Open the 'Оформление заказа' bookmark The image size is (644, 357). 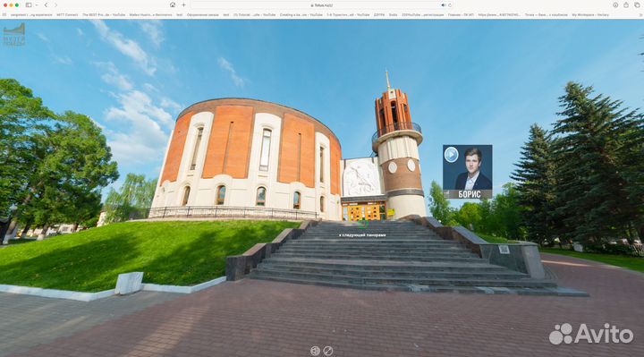[x=203, y=15]
